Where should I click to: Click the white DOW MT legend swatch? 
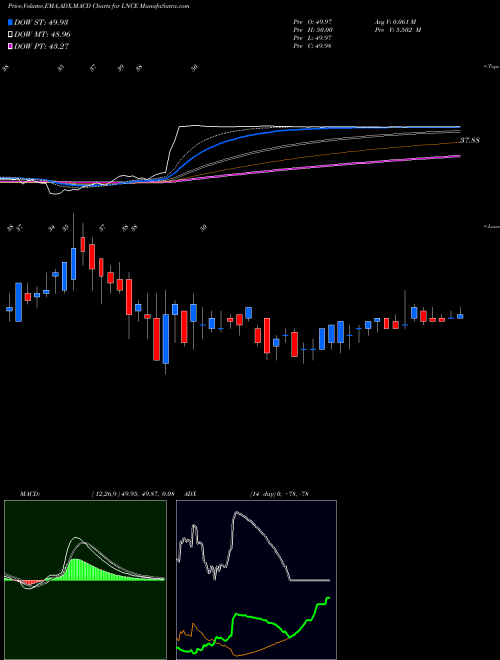pyautogui.click(x=10, y=34)
